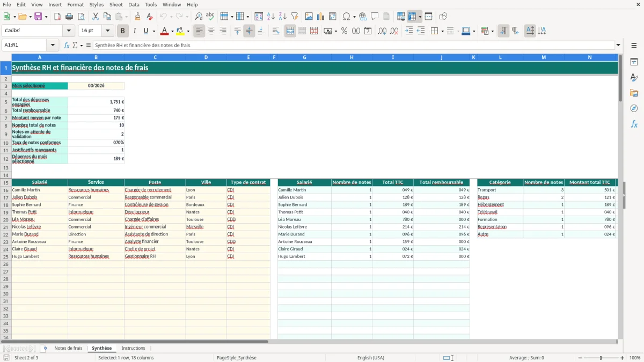Toggle Left-to-Right text direction
644x362 pixels.
tap(503, 31)
